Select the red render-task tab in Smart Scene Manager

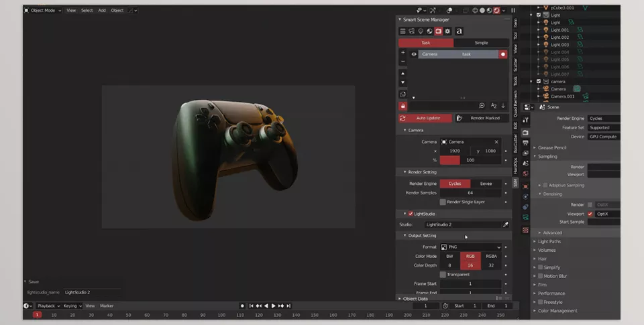click(x=439, y=31)
